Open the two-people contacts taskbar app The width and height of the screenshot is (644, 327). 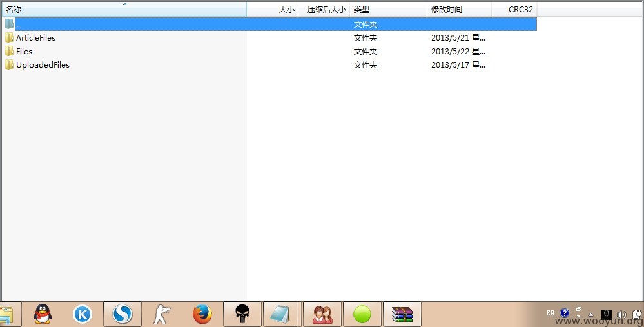click(322, 314)
